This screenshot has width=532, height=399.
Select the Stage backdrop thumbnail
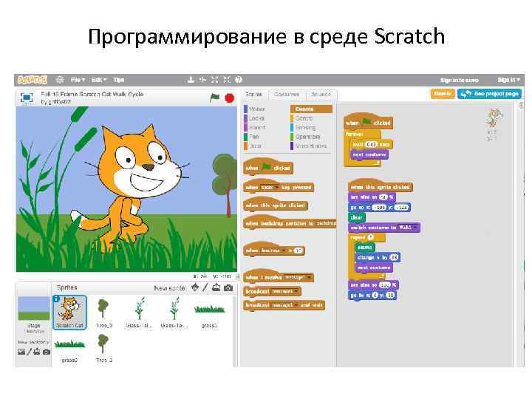pyautogui.click(x=33, y=308)
